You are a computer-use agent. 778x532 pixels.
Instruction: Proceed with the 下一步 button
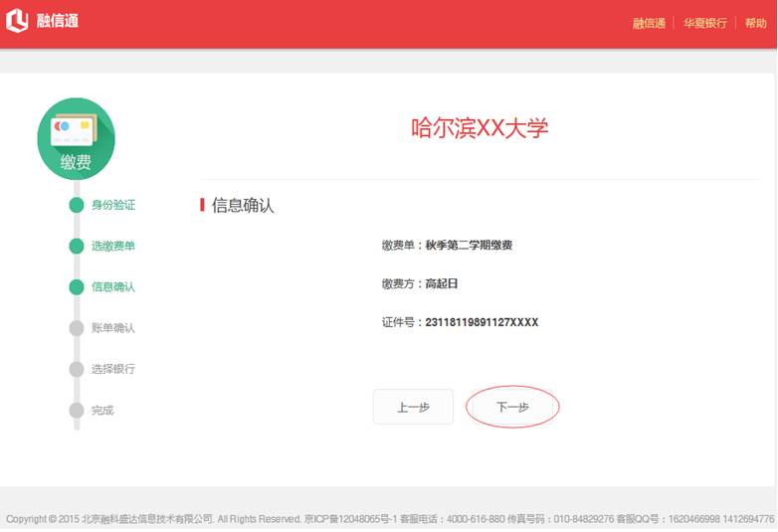(x=512, y=407)
